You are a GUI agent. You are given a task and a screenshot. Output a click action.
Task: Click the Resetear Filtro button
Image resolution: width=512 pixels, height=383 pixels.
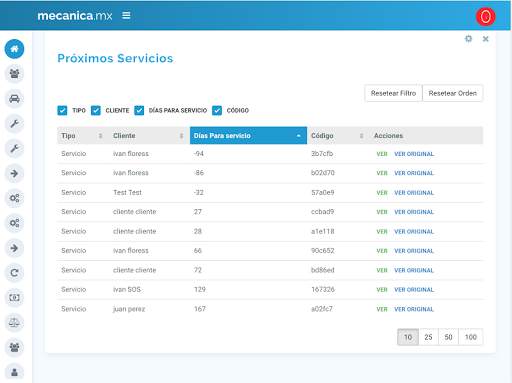tap(393, 93)
